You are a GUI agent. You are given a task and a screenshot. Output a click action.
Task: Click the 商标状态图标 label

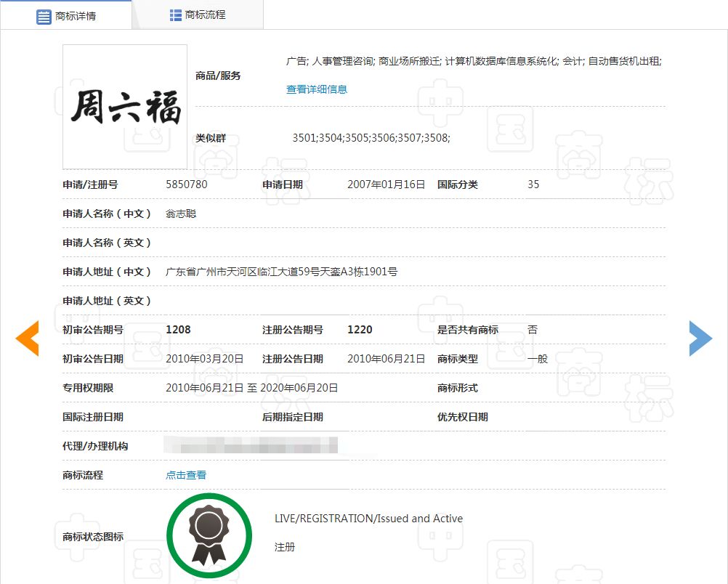(x=93, y=537)
